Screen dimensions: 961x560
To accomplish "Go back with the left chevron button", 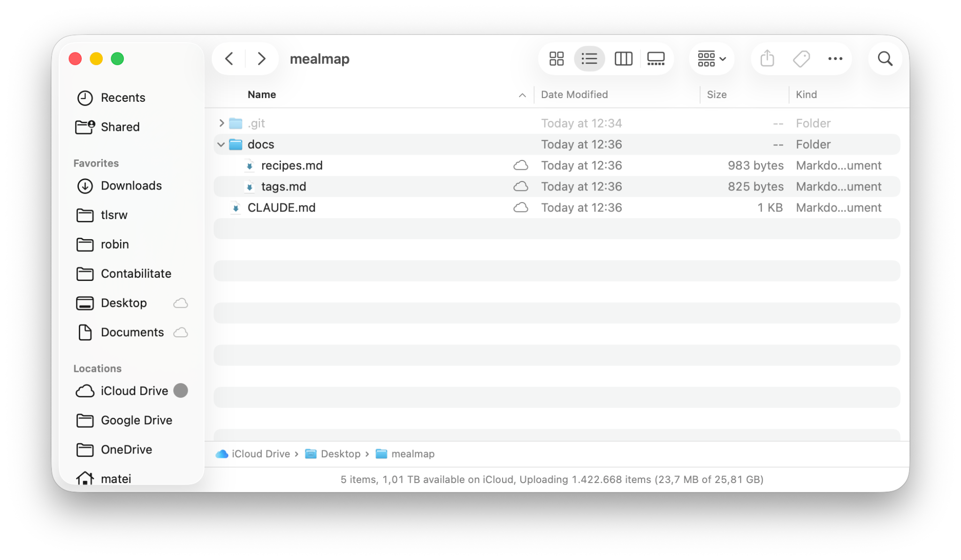I will coord(229,59).
